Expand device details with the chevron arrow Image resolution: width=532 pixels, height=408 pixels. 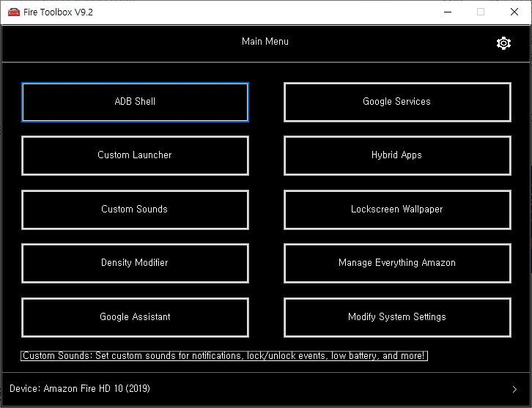click(x=514, y=389)
